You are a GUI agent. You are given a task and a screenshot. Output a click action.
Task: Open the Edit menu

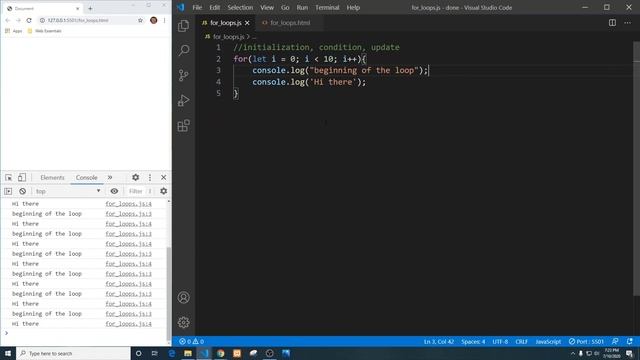[x=215, y=7]
